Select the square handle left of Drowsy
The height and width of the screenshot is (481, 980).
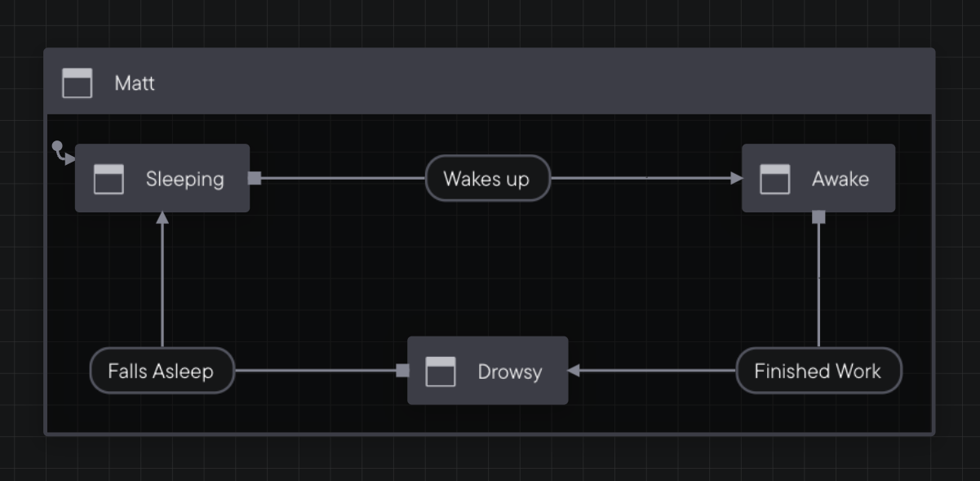(x=402, y=371)
